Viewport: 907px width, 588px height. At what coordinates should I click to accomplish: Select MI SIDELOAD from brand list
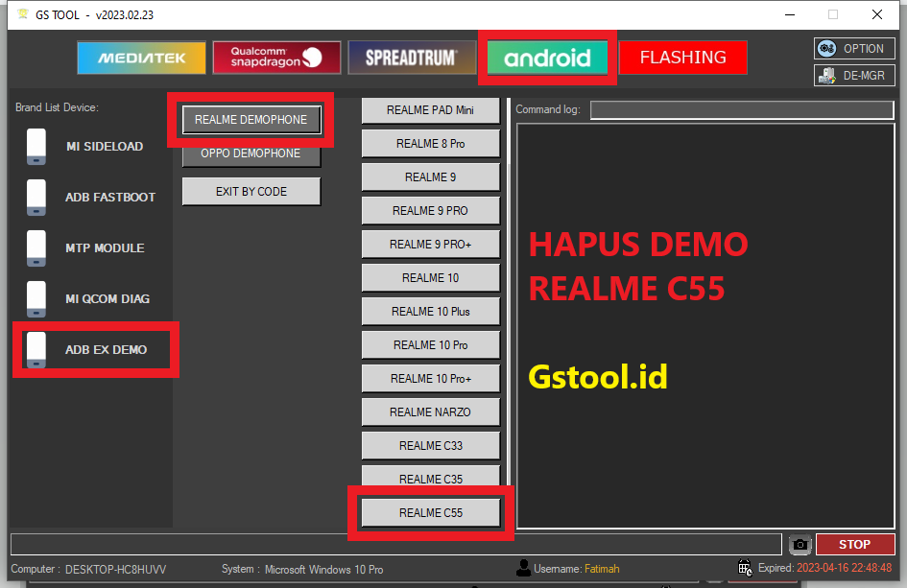click(105, 146)
